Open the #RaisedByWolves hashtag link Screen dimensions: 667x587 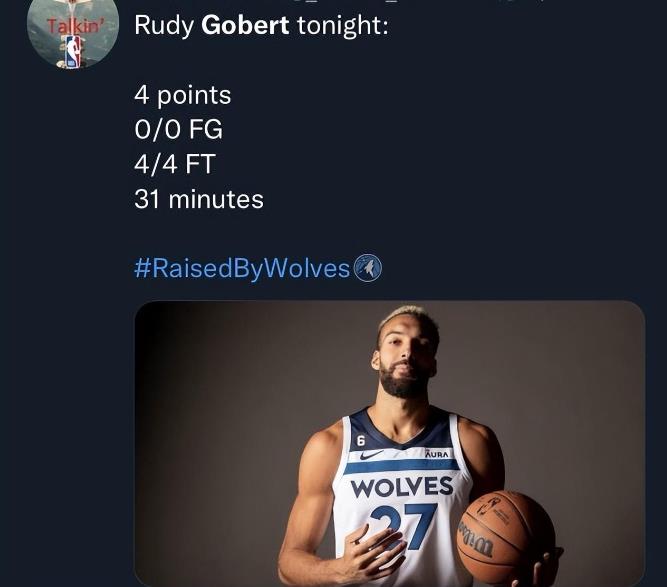(x=242, y=268)
